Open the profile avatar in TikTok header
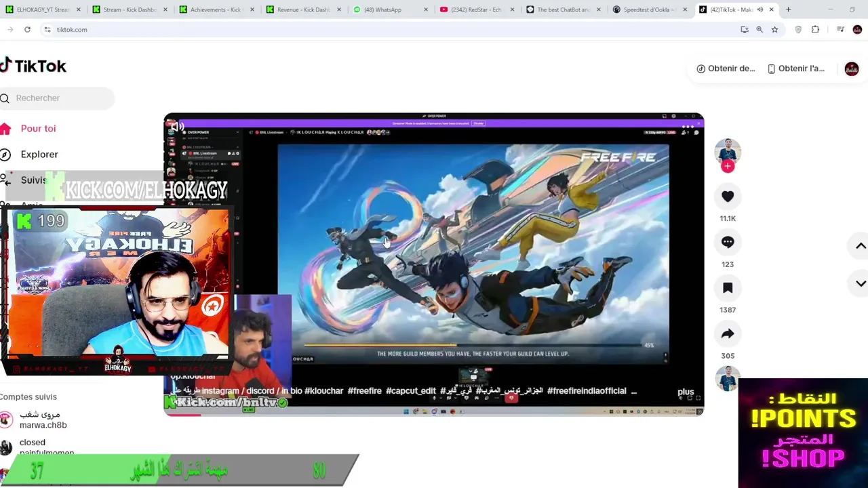The image size is (868, 488). [852, 68]
